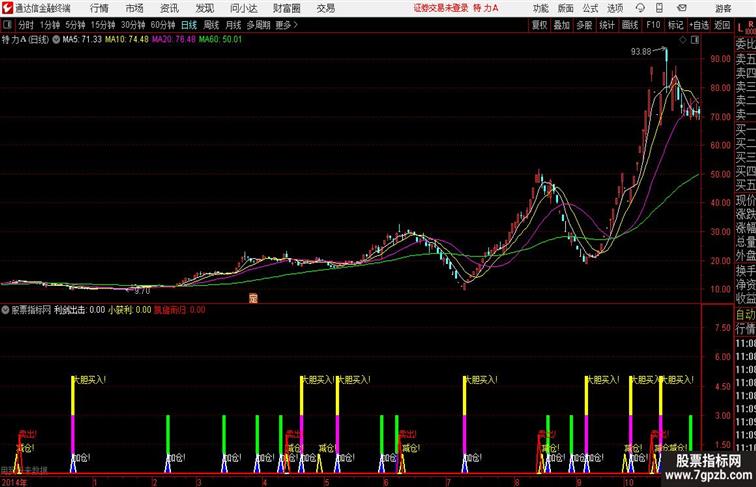The height and width of the screenshot is (487, 756).
Task: Click the first 大胆买入! yellow signal bar
Action: click(x=73, y=396)
